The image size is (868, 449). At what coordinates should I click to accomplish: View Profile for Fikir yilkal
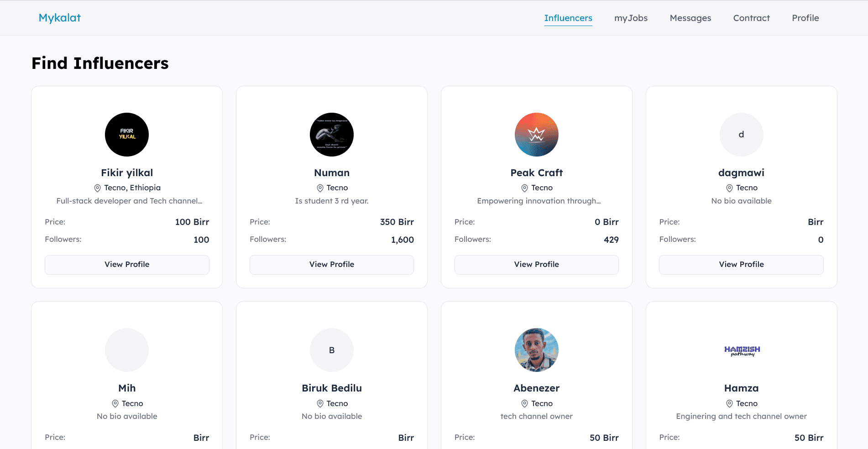point(127,265)
